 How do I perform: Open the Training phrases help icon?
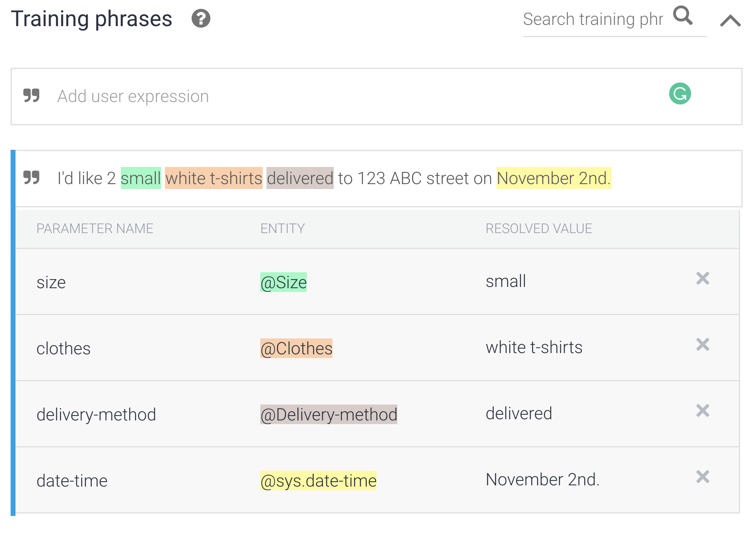point(201,19)
